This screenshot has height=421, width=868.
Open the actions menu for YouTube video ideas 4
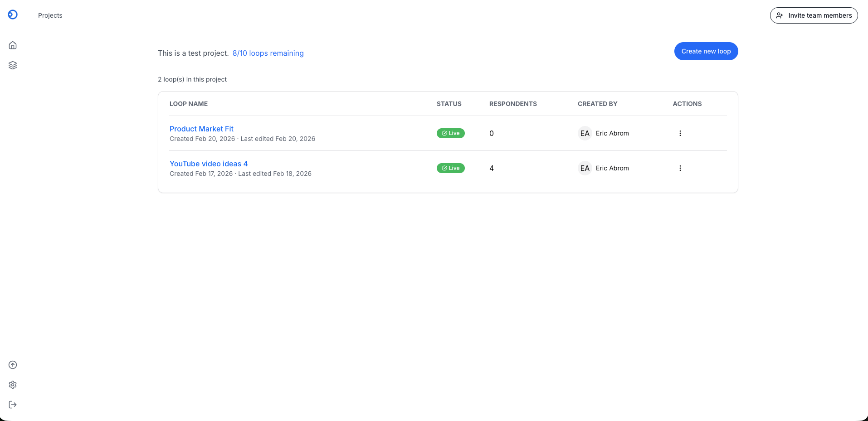click(680, 168)
